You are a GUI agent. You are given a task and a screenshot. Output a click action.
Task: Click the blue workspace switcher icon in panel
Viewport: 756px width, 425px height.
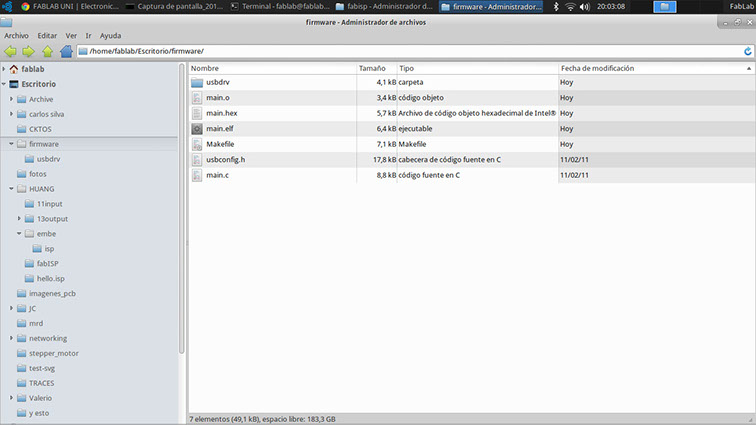665,7
